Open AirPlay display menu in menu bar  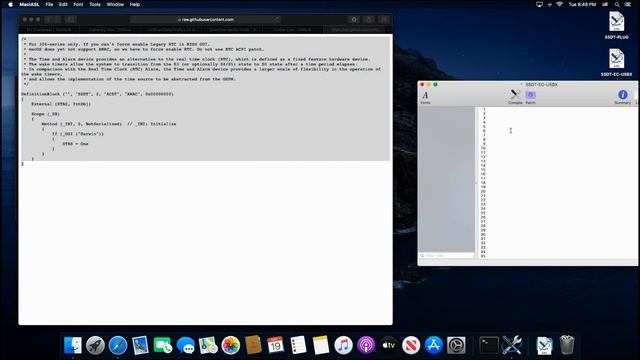539,4
